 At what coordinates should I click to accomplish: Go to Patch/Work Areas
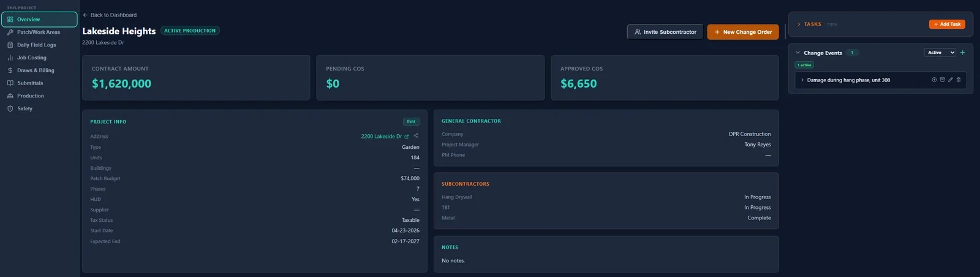tap(39, 32)
